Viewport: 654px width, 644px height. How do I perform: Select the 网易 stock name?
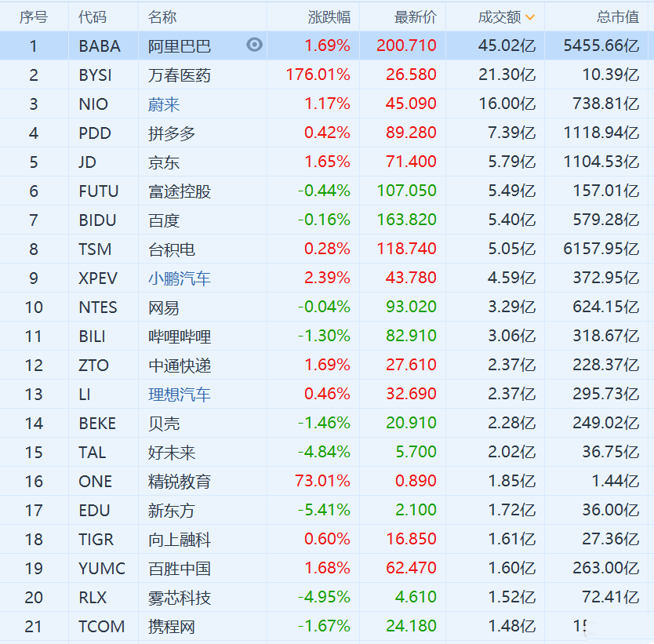click(x=164, y=307)
